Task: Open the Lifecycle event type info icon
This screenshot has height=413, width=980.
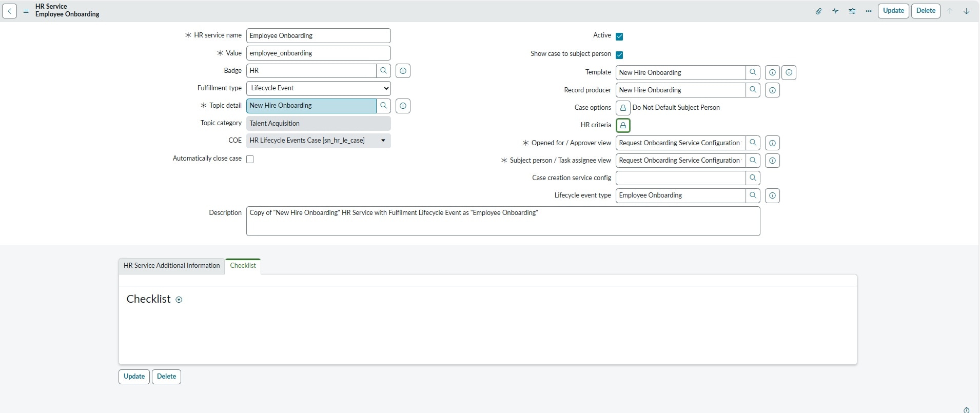Action: click(772, 196)
